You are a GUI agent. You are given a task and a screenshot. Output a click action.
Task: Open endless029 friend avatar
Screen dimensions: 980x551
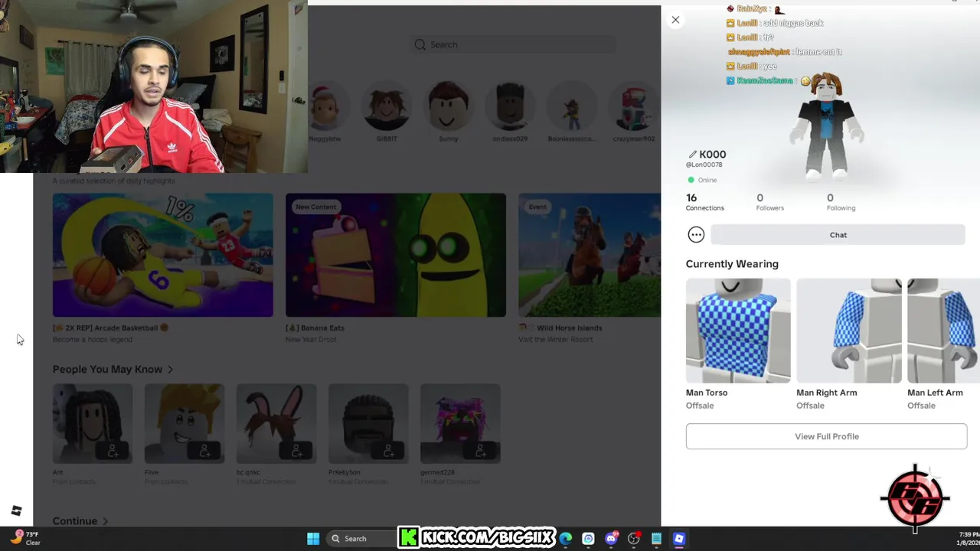coord(510,106)
